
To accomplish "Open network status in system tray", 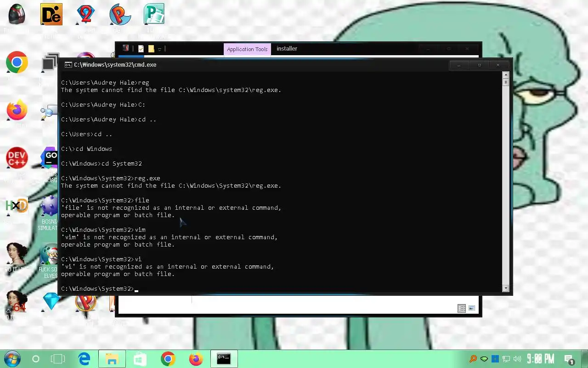I will (506, 359).
